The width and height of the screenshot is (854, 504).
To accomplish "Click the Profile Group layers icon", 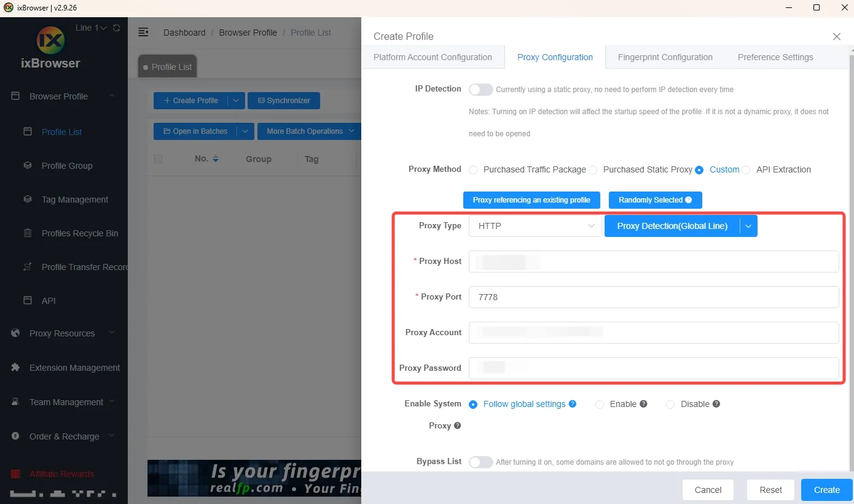I will tap(27, 166).
